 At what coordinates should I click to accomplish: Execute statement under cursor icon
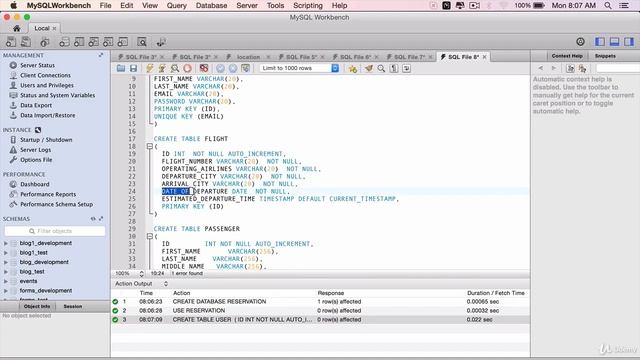[x=162, y=68]
